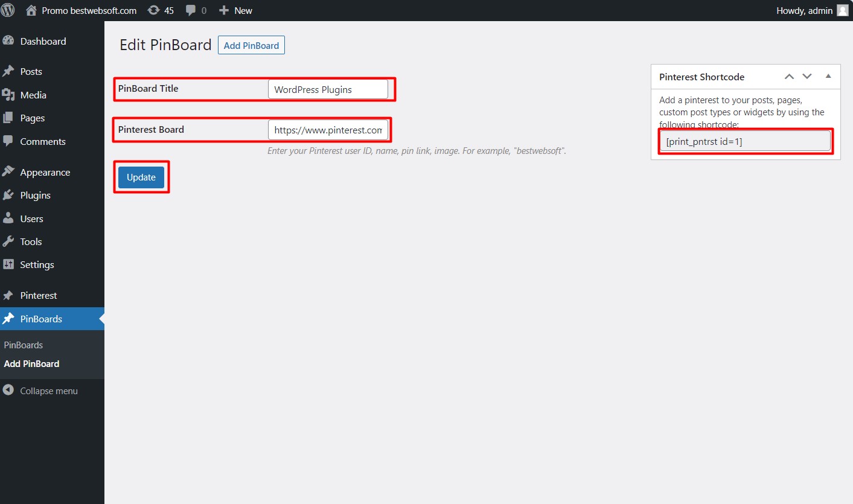Screen dimensions: 853x504
Task: Click the Pinterest Board label
Action: tap(151, 129)
